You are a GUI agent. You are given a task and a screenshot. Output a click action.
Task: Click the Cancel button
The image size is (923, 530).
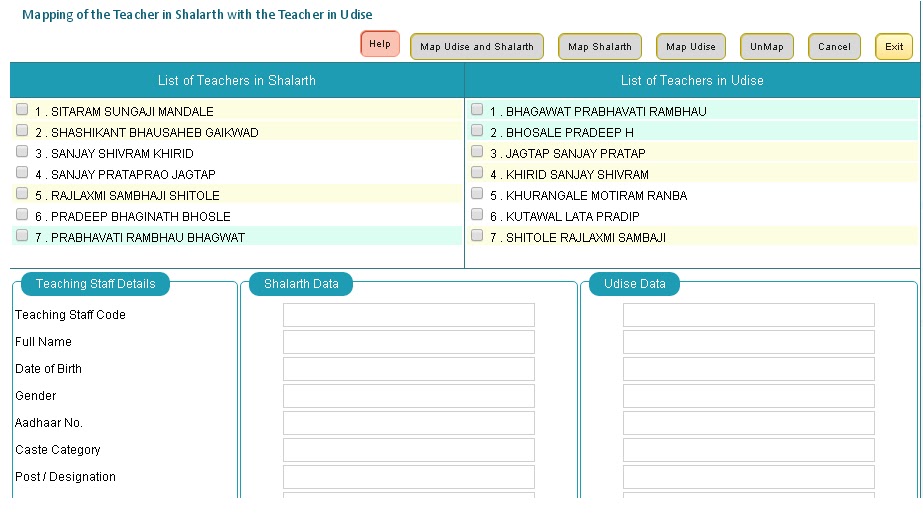pyautogui.click(x=834, y=47)
